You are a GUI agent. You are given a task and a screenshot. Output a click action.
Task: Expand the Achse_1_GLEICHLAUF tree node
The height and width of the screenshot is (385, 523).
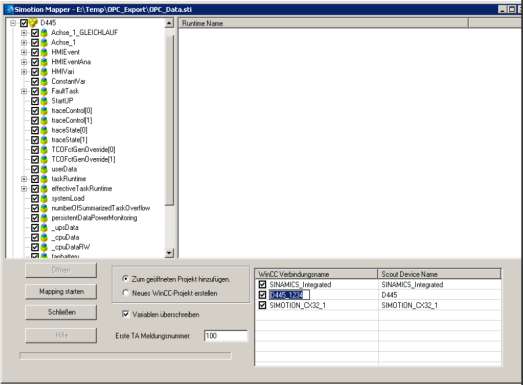tap(24, 33)
